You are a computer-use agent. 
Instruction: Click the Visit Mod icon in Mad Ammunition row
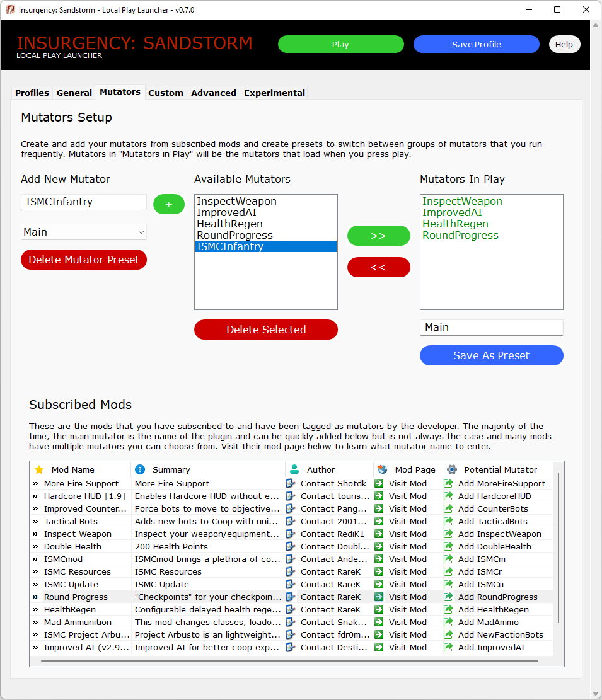(x=379, y=622)
